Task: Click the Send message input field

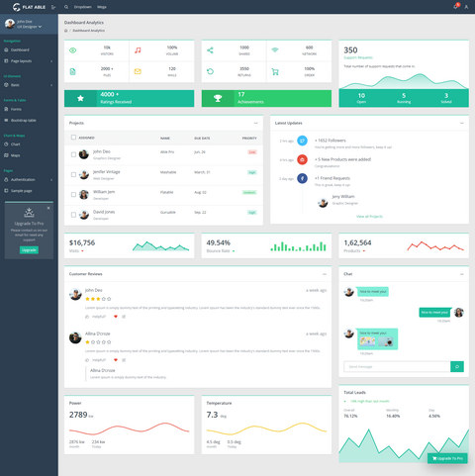Action: tap(397, 366)
